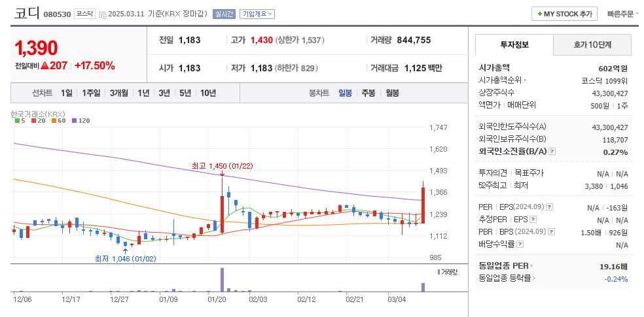Select the 5년 line chart period

point(185,93)
